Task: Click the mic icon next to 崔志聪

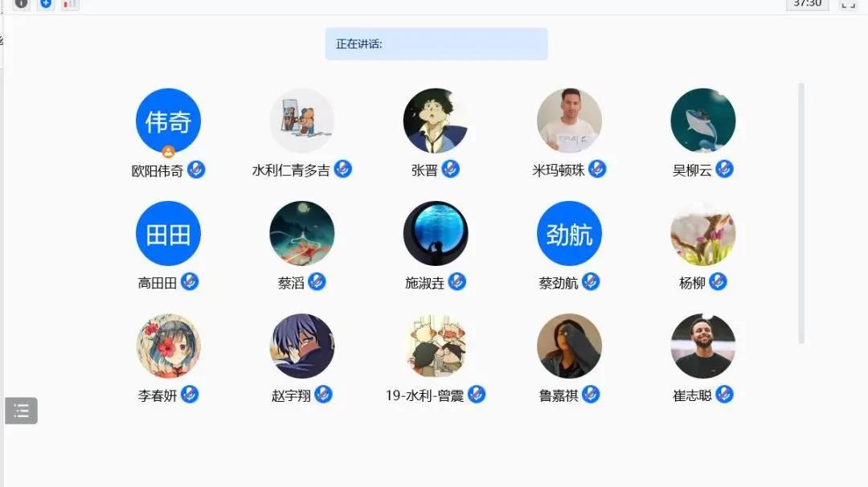Action: click(725, 395)
